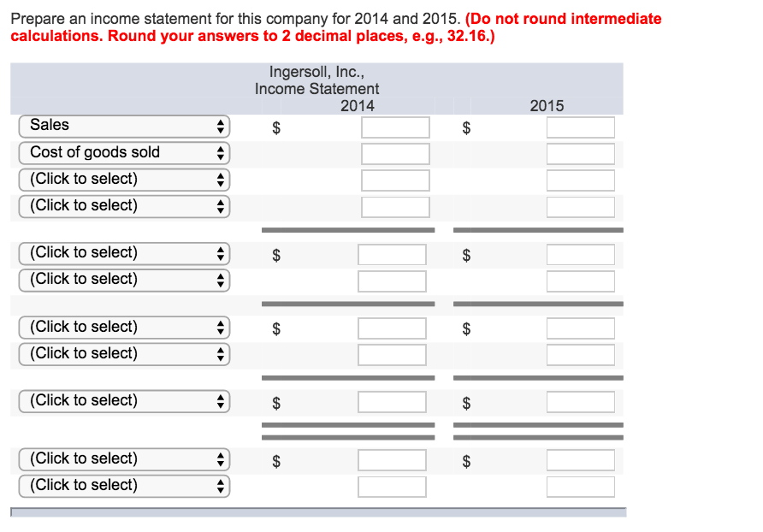Select the 2015 Cost of goods sold field

point(581,154)
